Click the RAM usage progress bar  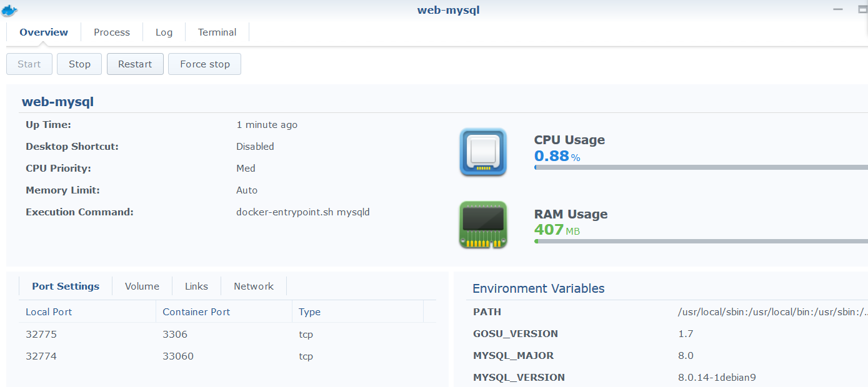(701, 241)
